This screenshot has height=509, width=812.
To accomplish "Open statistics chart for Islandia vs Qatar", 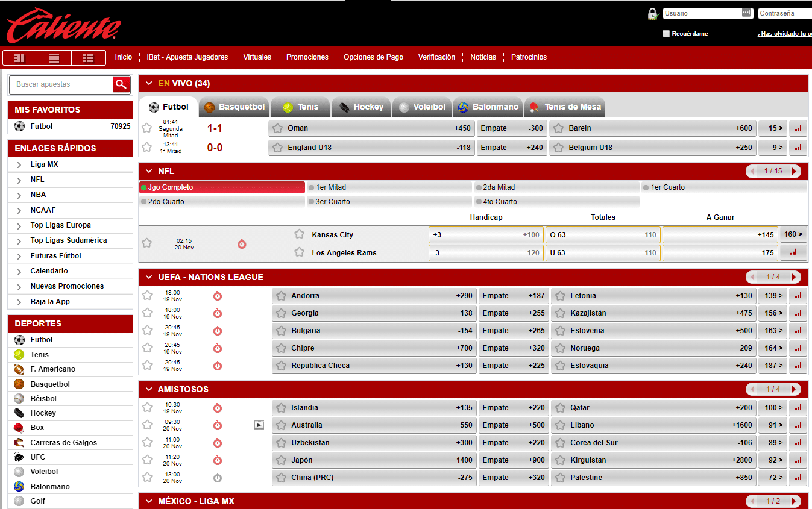I will click(x=798, y=408).
